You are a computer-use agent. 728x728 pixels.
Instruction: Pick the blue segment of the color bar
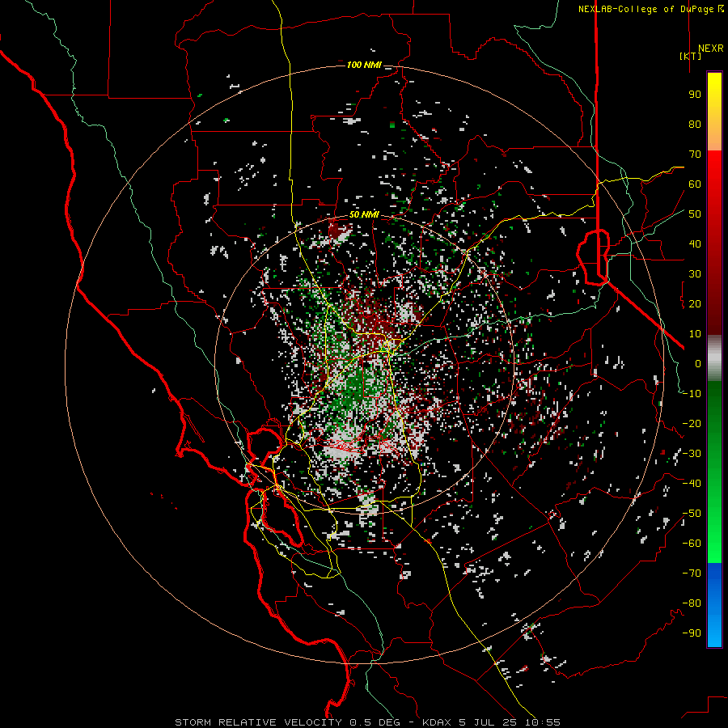(x=714, y=603)
